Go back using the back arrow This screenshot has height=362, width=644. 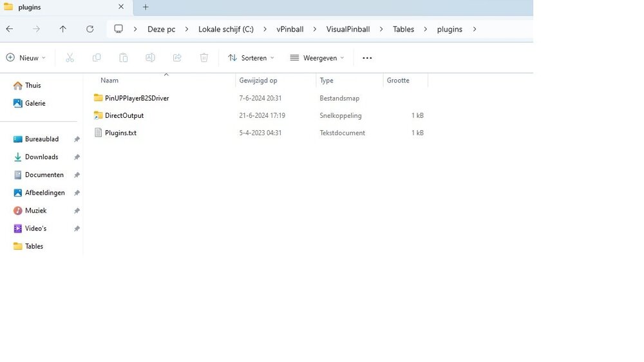(x=10, y=29)
